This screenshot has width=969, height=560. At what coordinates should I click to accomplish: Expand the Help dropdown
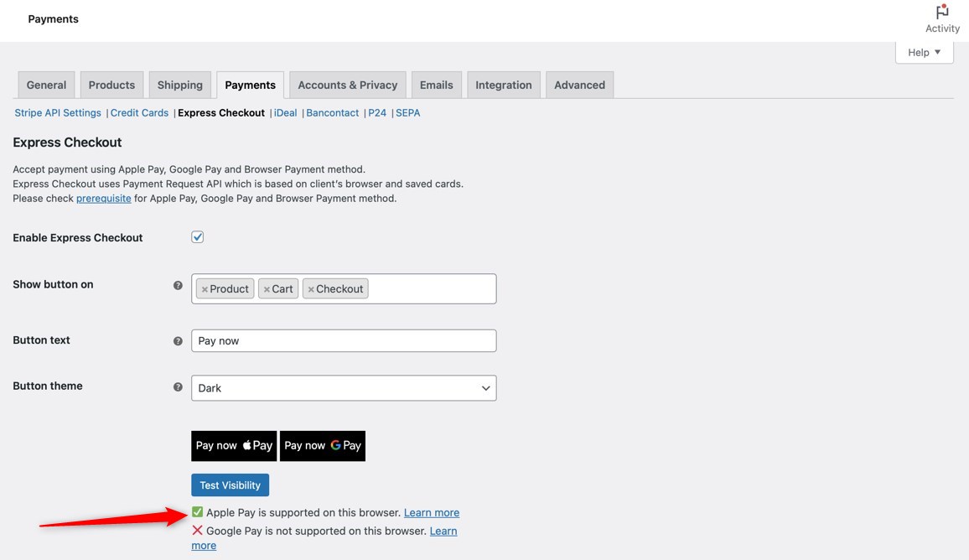coord(924,53)
